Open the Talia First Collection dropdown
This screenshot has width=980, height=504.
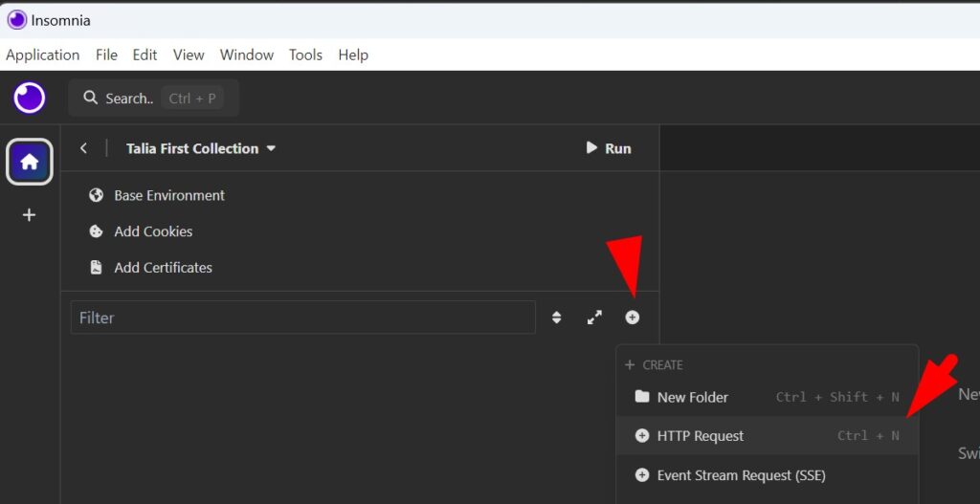click(x=201, y=148)
